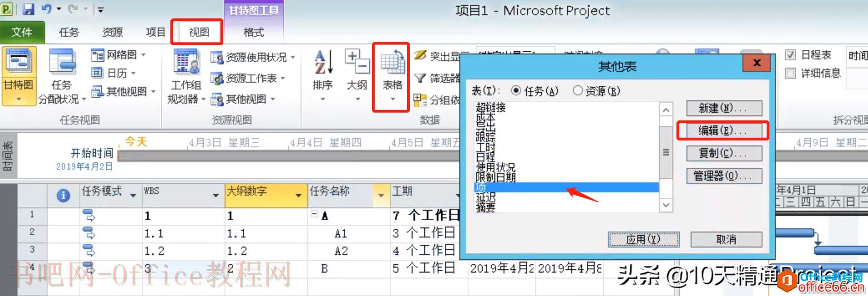The width and height of the screenshot is (868, 296).
Task: Expand the 网络图 dropdown arrow
Action: point(144,55)
